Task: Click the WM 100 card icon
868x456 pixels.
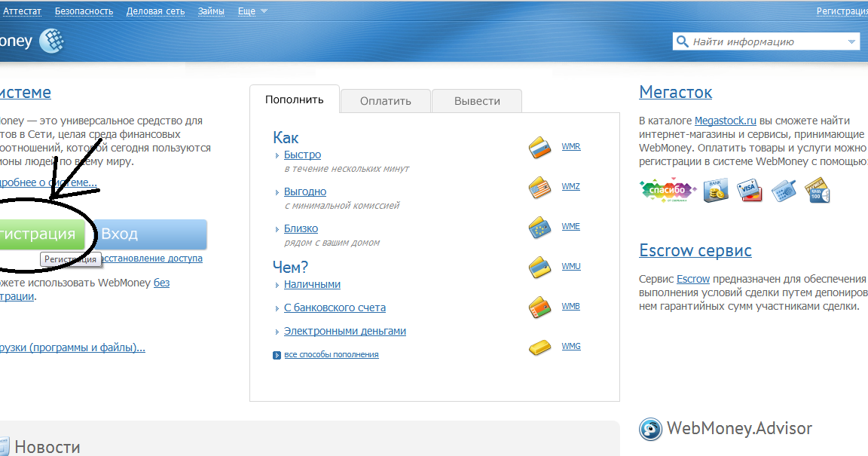Action: click(818, 190)
